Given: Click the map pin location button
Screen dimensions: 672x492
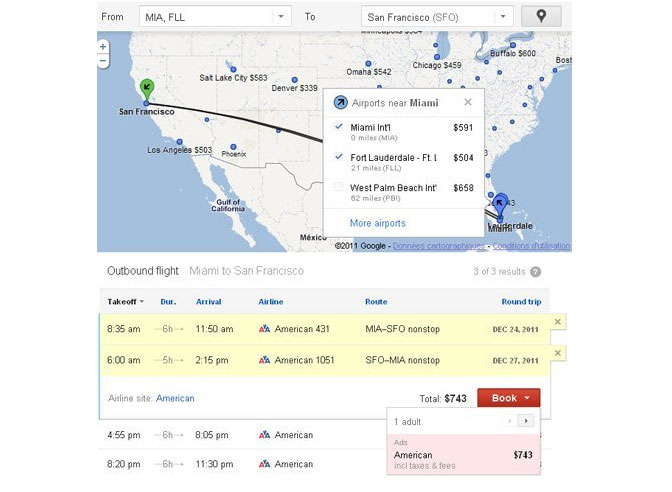Looking at the screenshot, I should 542,16.
